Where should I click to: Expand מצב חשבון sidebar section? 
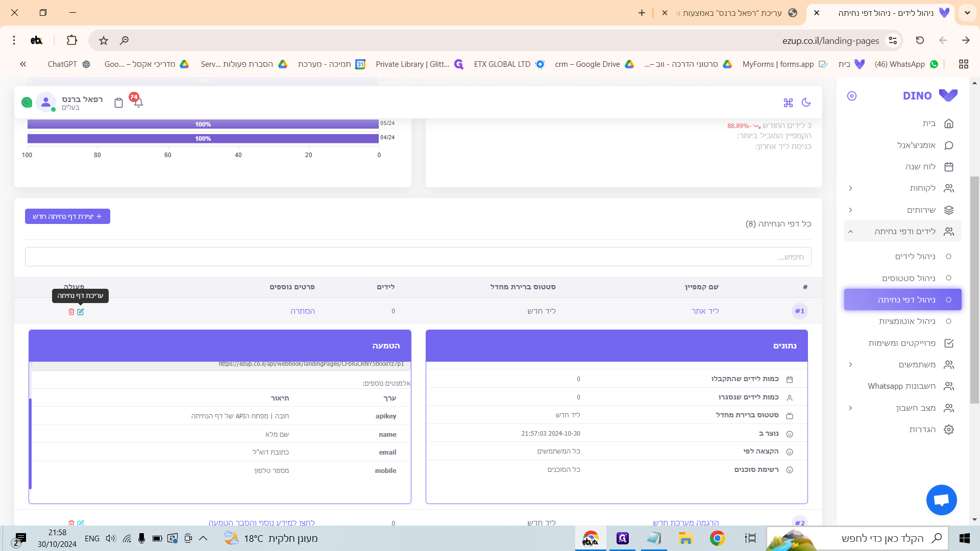(903, 408)
